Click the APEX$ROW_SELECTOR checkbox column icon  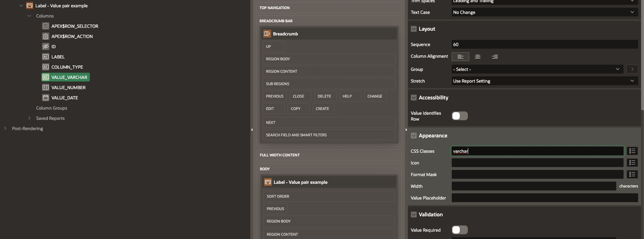tap(45, 26)
